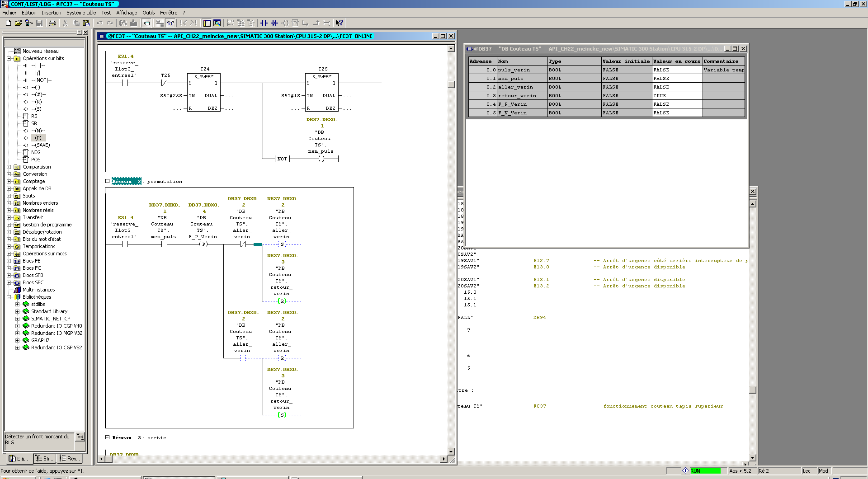The image size is (868, 479).
Task: Collapse the Opérations sur bits folder
Action: point(9,58)
